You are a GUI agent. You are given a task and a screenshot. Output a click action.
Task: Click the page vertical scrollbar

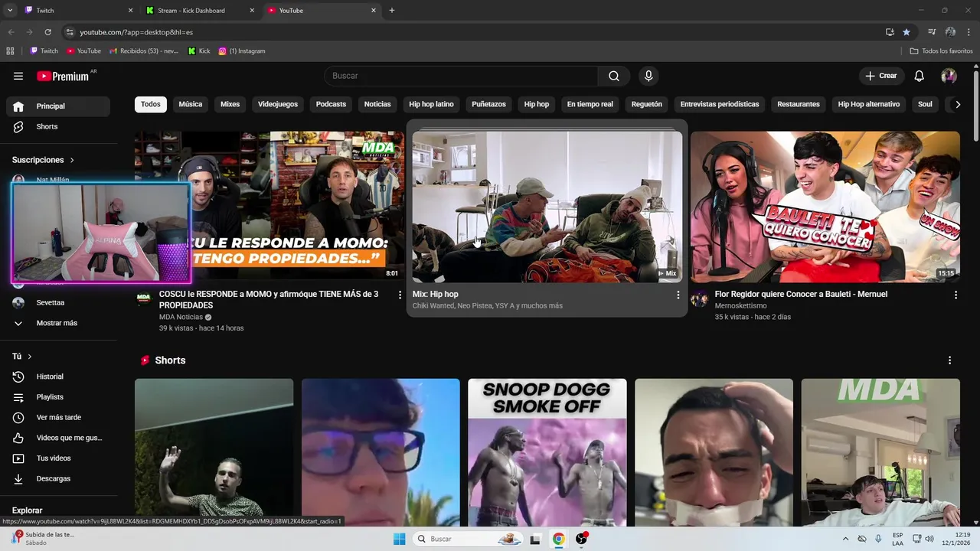pos(975,106)
